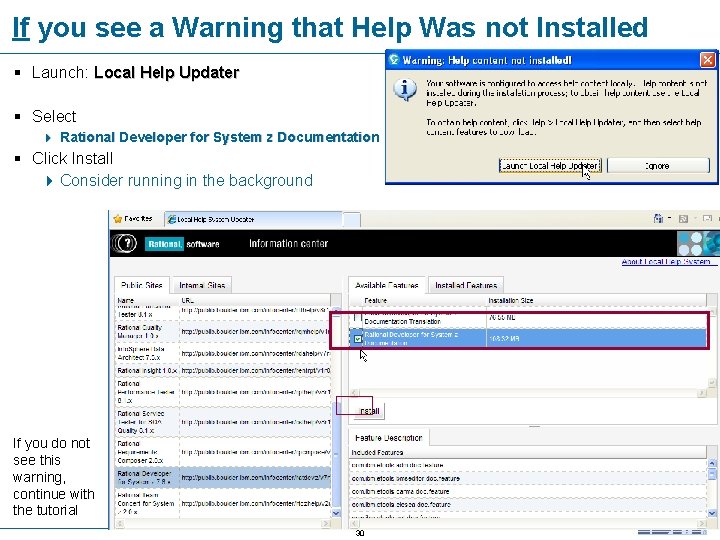Close the Help content not installed warning
720x540 pixels.
coord(707,60)
